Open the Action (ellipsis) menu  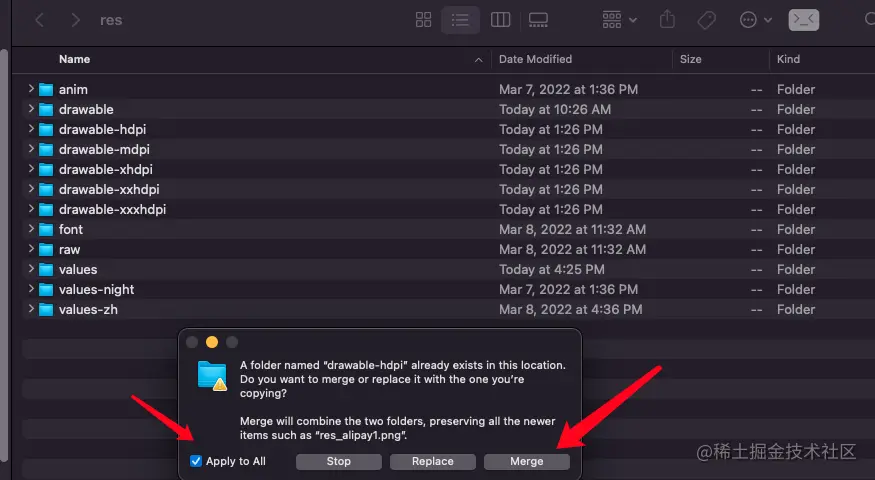pos(756,20)
